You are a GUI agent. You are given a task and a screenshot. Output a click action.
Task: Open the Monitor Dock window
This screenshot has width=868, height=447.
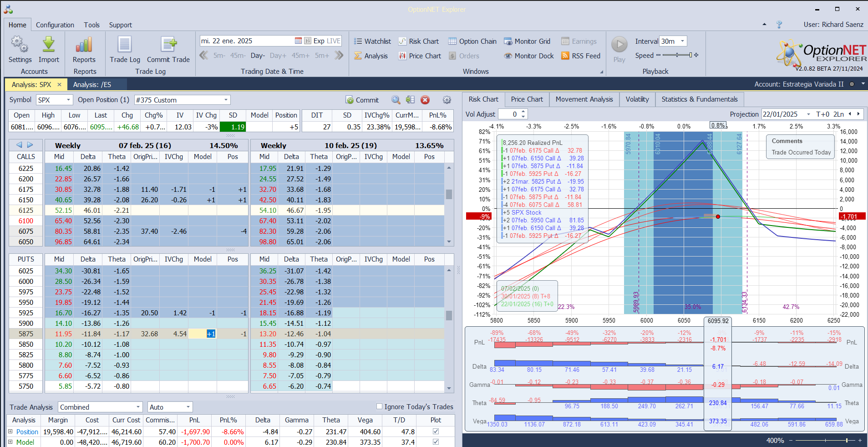[529, 56]
